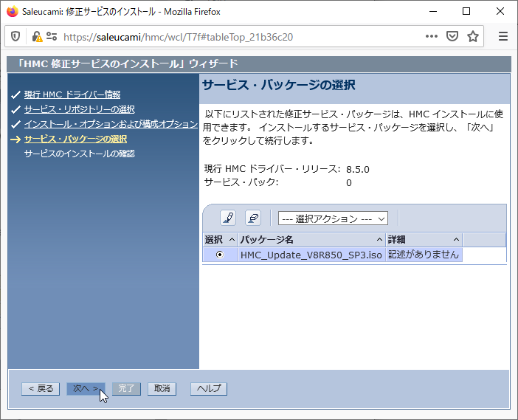518x420 pixels.
Task: Go to サービス・リポジトリーの選択 step
Action: click(x=79, y=109)
